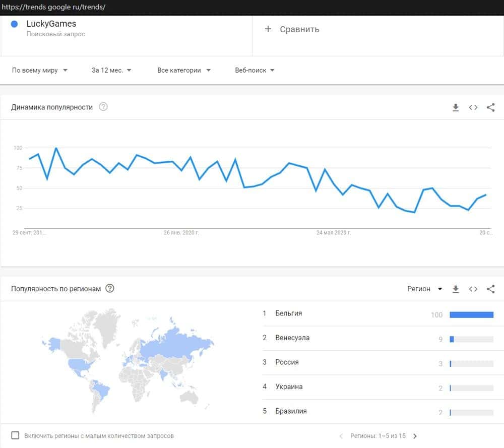This screenshot has height=448, width=504.
Task: Click the LuckyGames search term field
Action: (51, 24)
